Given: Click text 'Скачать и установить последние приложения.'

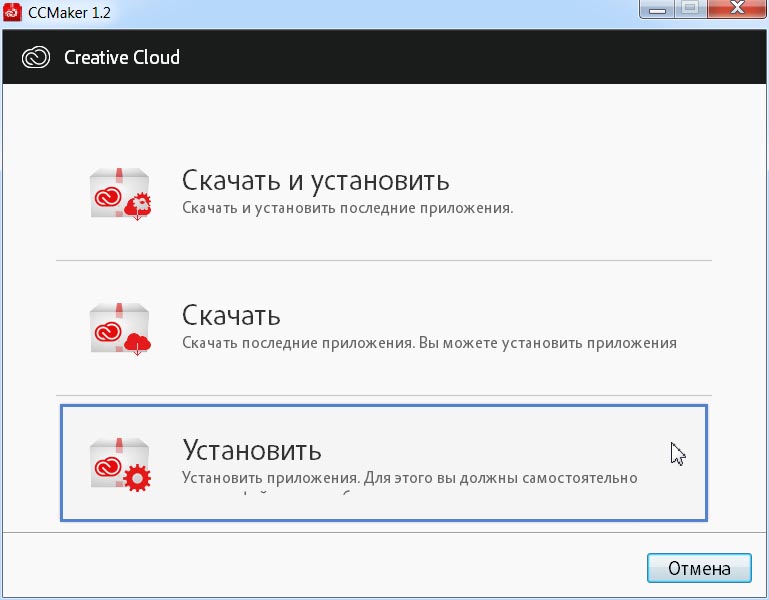Looking at the screenshot, I should (347, 208).
